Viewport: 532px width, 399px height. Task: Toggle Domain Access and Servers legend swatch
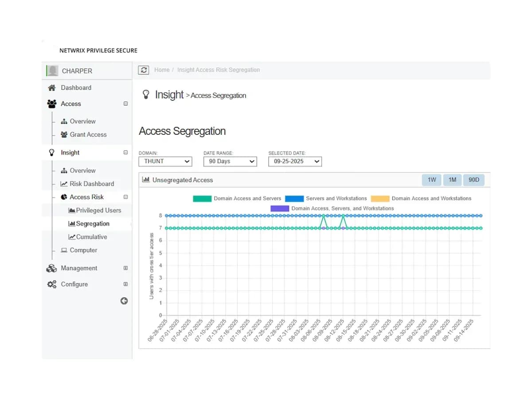[202, 199]
